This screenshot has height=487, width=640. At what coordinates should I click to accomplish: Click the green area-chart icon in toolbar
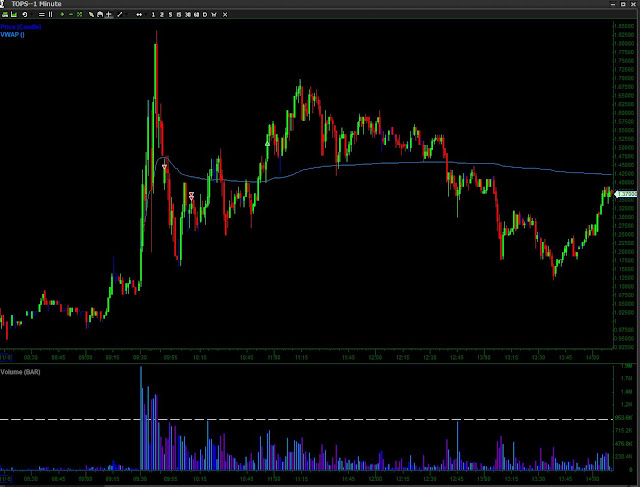14,14
